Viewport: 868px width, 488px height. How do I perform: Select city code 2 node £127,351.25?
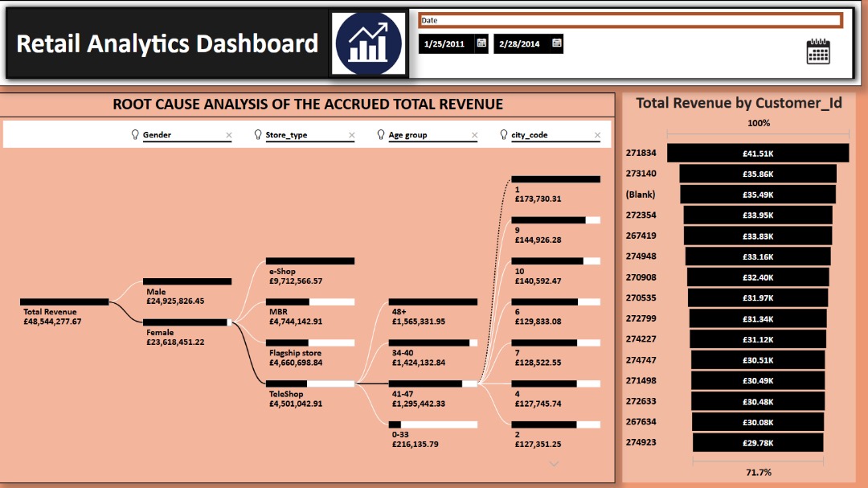coord(556,424)
